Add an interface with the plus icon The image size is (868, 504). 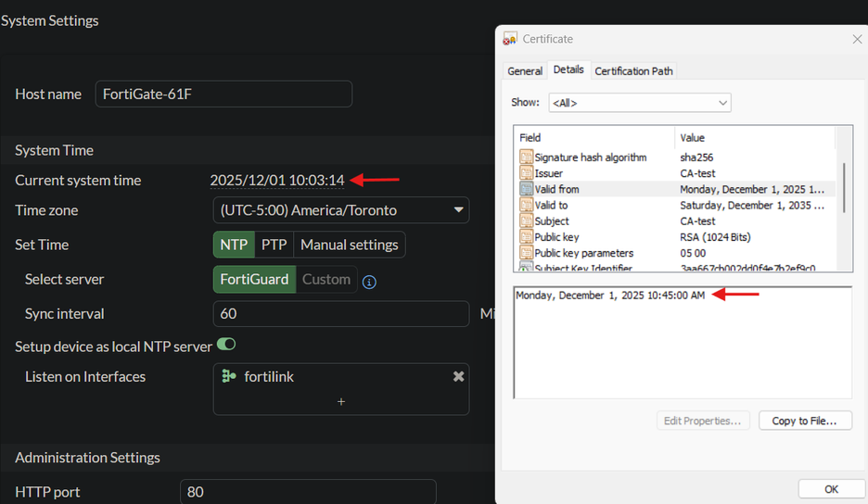click(x=341, y=402)
